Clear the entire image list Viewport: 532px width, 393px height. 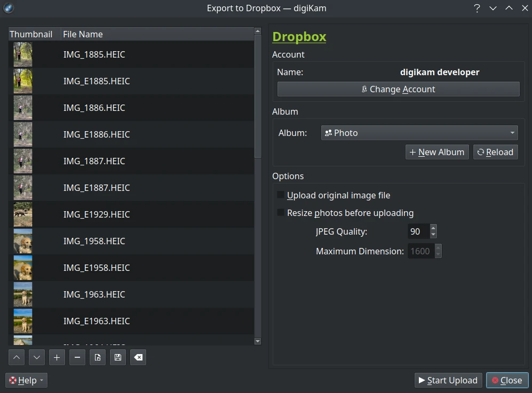[138, 357]
